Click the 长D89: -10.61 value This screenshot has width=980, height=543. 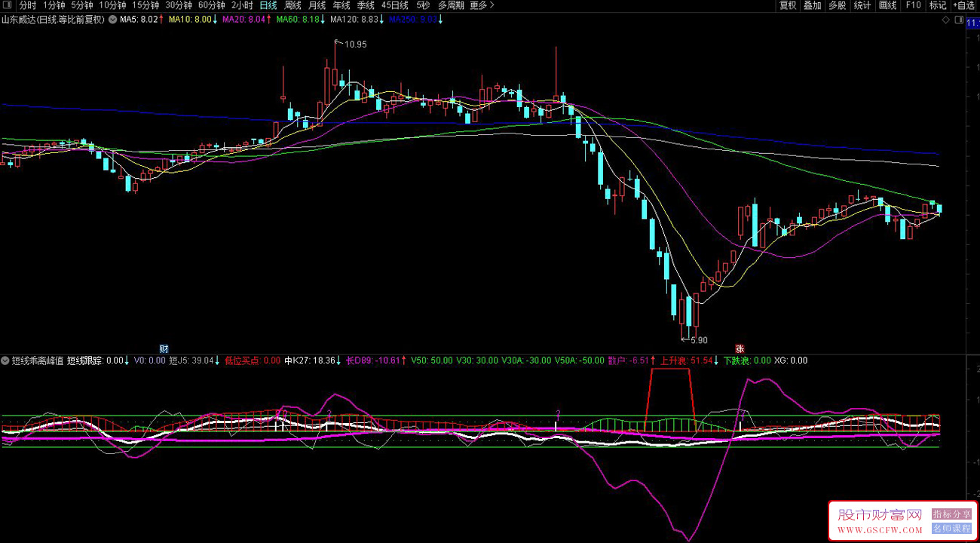point(373,360)
